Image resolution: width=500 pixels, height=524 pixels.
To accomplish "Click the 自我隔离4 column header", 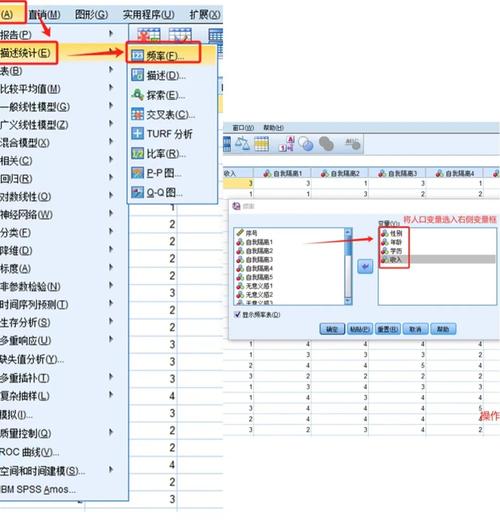I will tap(455, 173).
